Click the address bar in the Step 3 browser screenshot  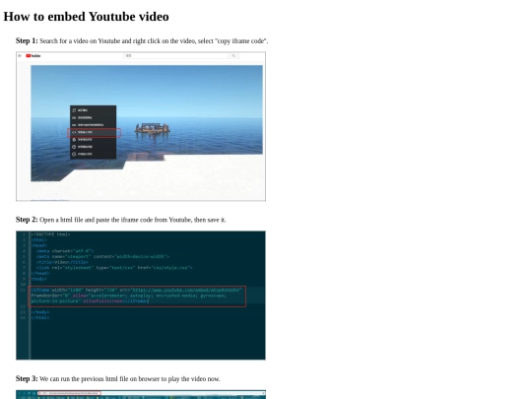pos(69,393)
